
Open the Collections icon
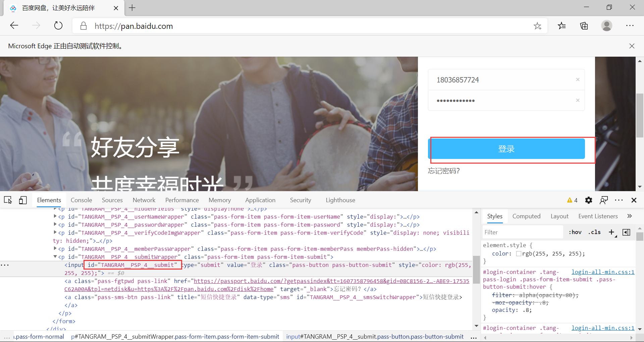click(x=584, y=25)
